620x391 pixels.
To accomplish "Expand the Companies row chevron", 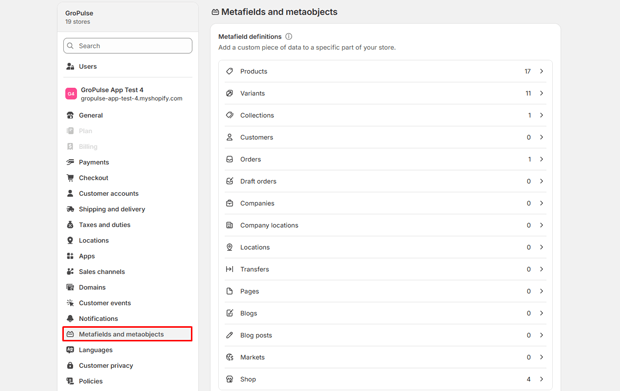I will pyautogui.click(x=541, y=203).
